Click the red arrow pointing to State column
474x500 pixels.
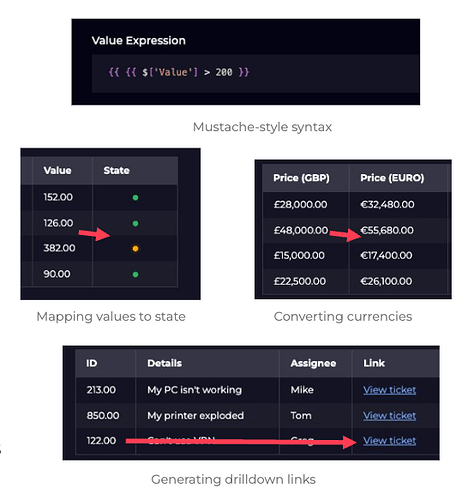pyautogui.click(x=94, y=234)
